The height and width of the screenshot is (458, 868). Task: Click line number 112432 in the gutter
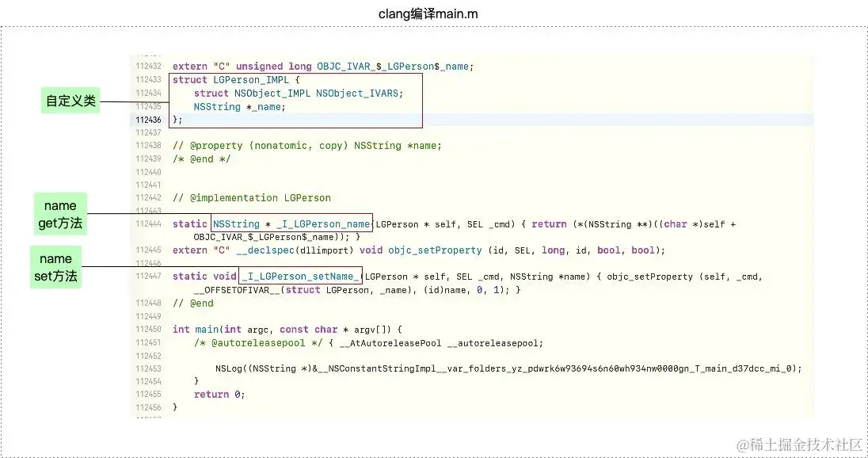(x=148, y=67)
